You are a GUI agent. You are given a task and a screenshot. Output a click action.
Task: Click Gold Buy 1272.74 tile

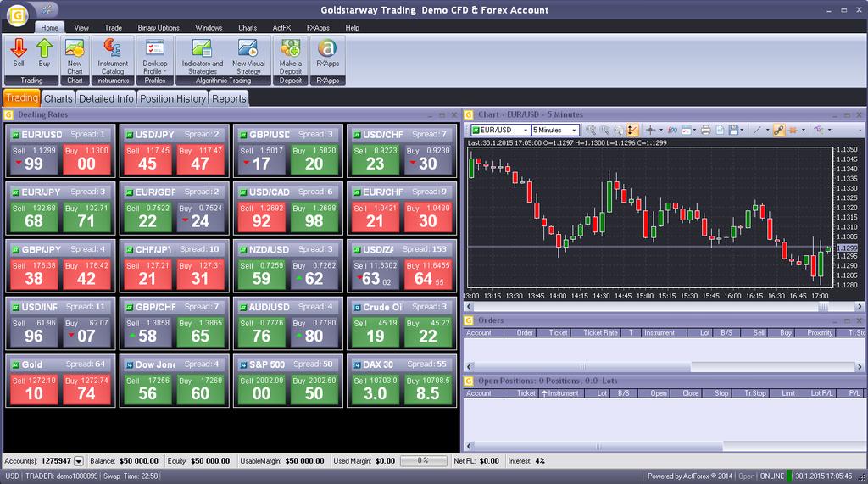click(86, 389)
